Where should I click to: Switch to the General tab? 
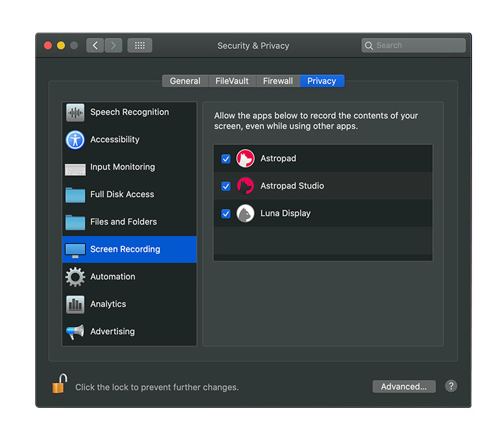coord(185,81)
